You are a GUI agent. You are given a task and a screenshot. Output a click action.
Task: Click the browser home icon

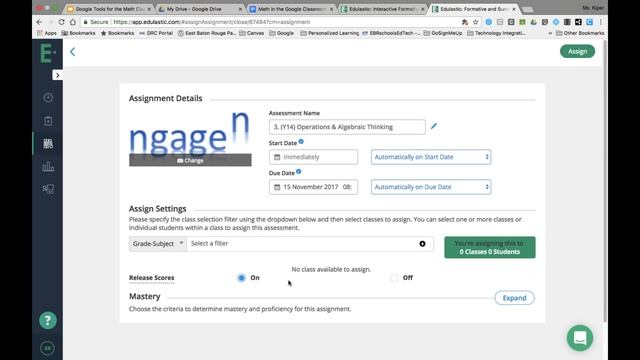click(x=73, y=22)
